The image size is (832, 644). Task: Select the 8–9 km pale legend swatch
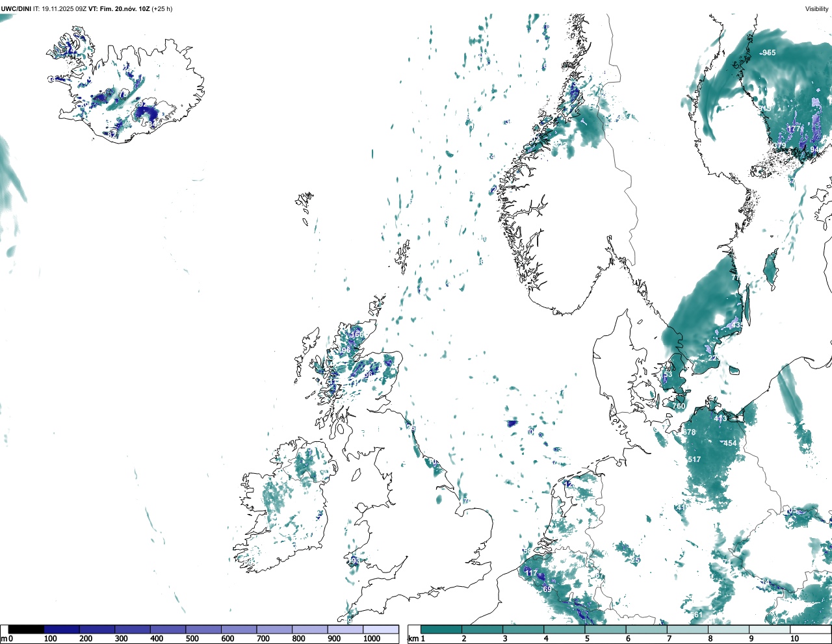click(x=728, y=630)
